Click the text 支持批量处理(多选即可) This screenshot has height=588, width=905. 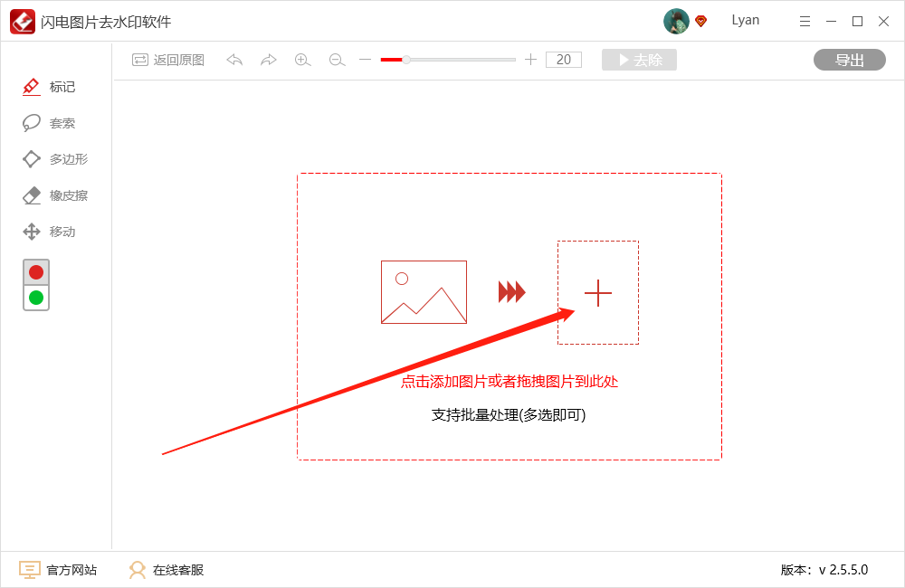(509, 415)
